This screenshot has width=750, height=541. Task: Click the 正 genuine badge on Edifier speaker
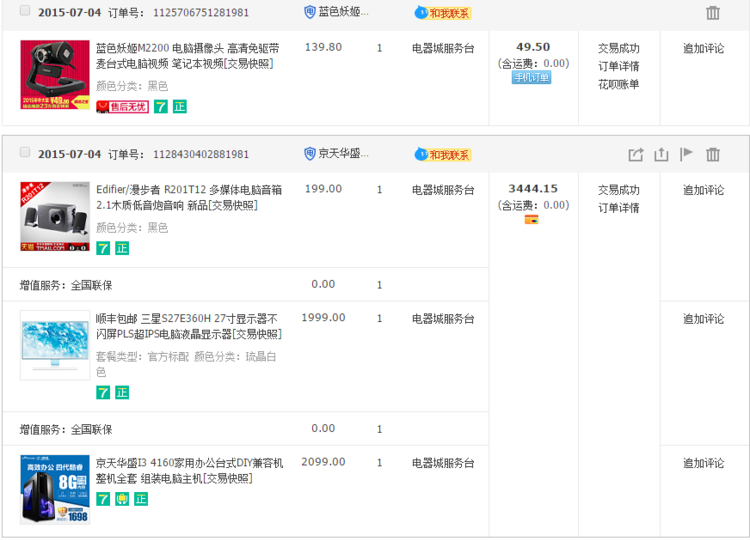[122, 248]
